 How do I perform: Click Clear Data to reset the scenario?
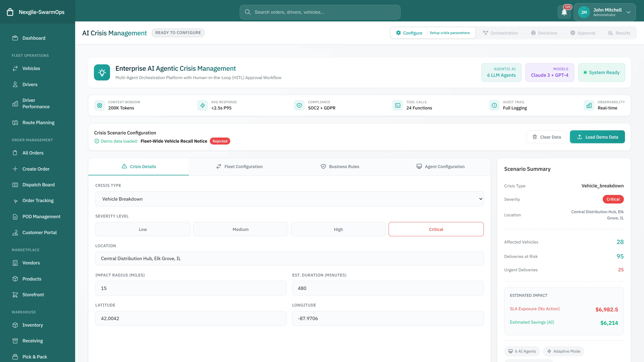[x=547, y=137]
